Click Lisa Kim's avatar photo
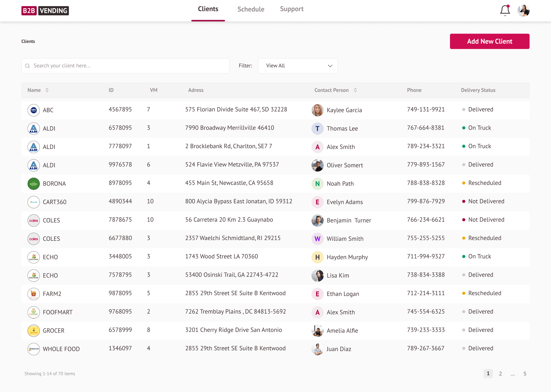 pos(317,275)
